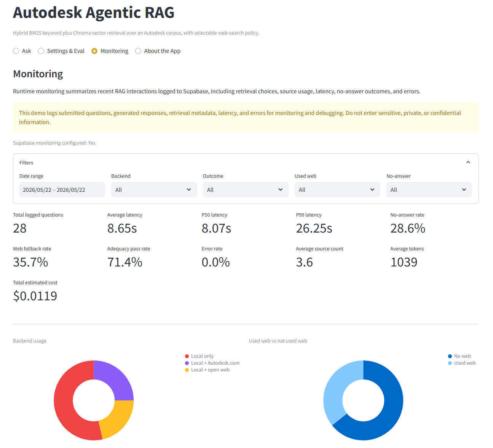Click the Date range input field

(62, 190)
